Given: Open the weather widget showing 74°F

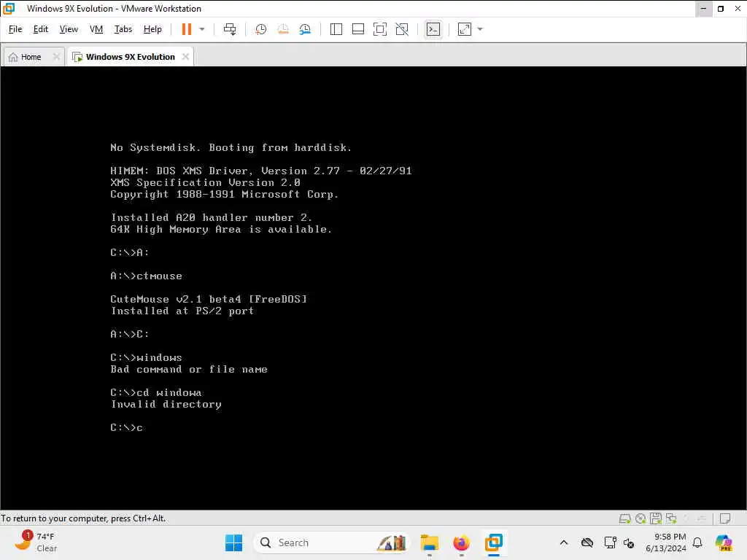Looking at the screenshot, I should tap(36, 542).
